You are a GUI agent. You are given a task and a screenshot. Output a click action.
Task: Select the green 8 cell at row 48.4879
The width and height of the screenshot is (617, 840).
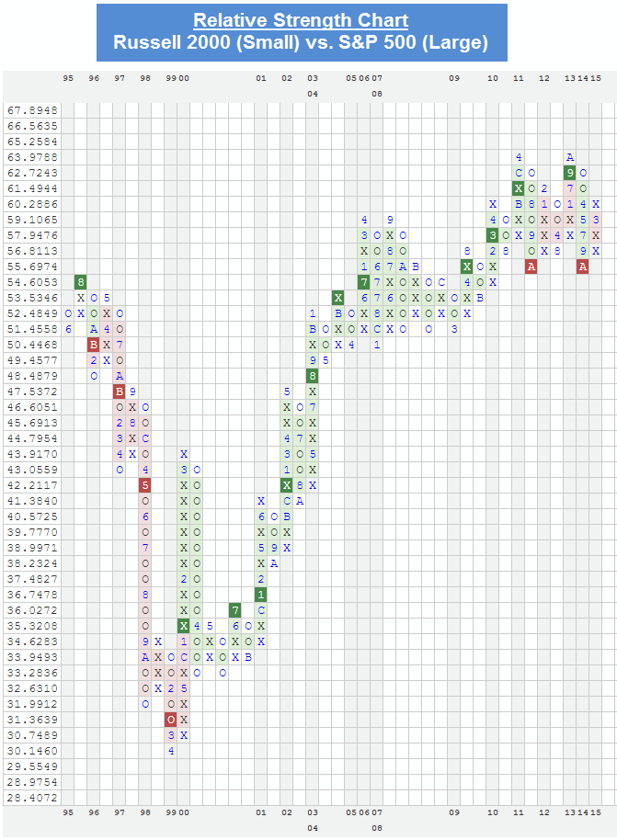click(x=313, y=375)
